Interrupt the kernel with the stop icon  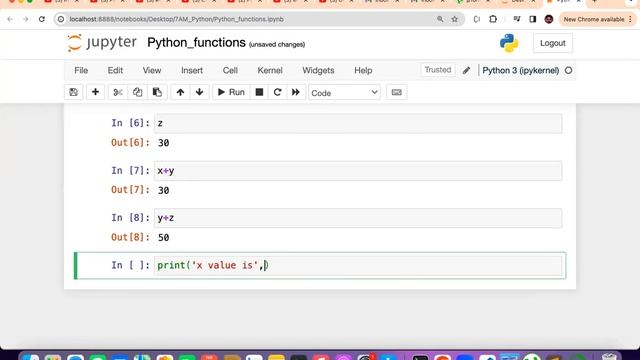point(259,92)
